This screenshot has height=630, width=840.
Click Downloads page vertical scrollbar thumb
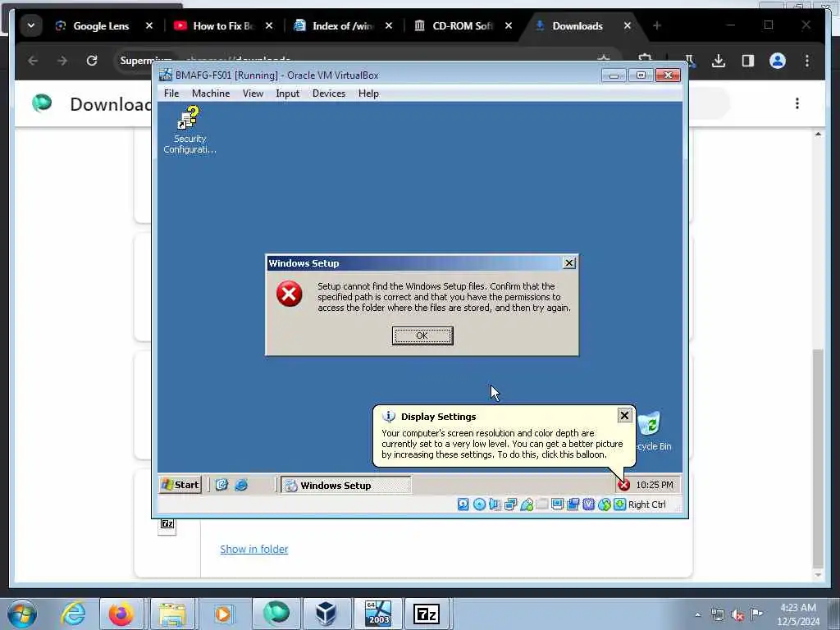(818, 458)
